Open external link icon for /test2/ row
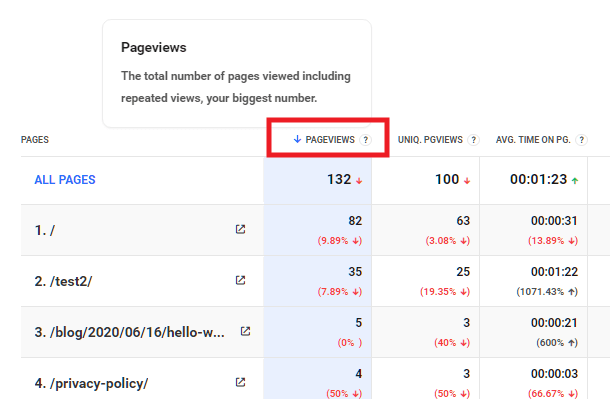This screenshot has width=610, height=417. [x=240, y=280]
